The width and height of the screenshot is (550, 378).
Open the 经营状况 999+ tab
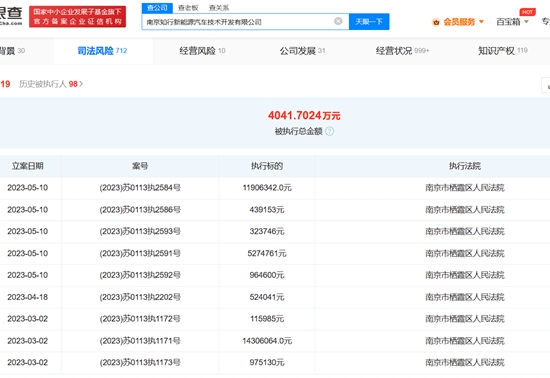pos(402,51)
